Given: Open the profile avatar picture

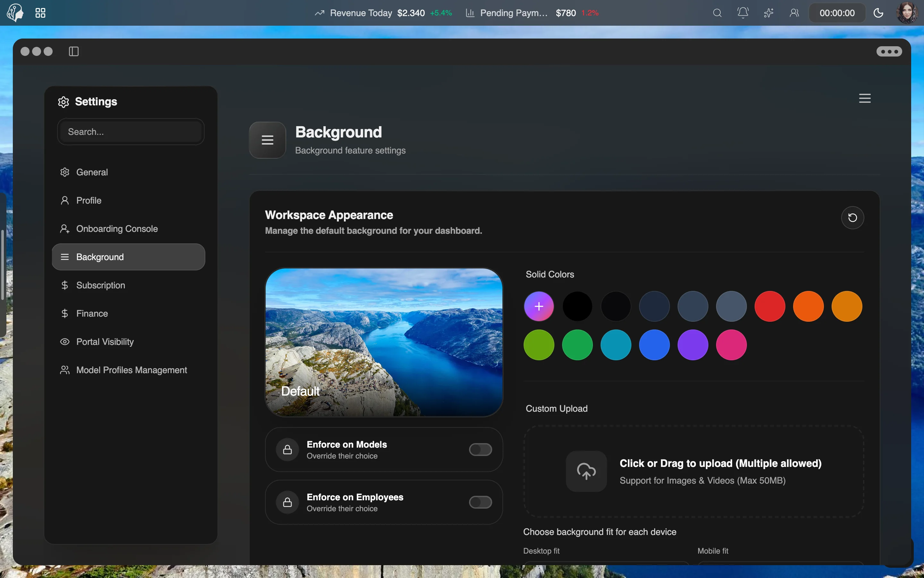Looking at the screenshot, I should point(907,13).
